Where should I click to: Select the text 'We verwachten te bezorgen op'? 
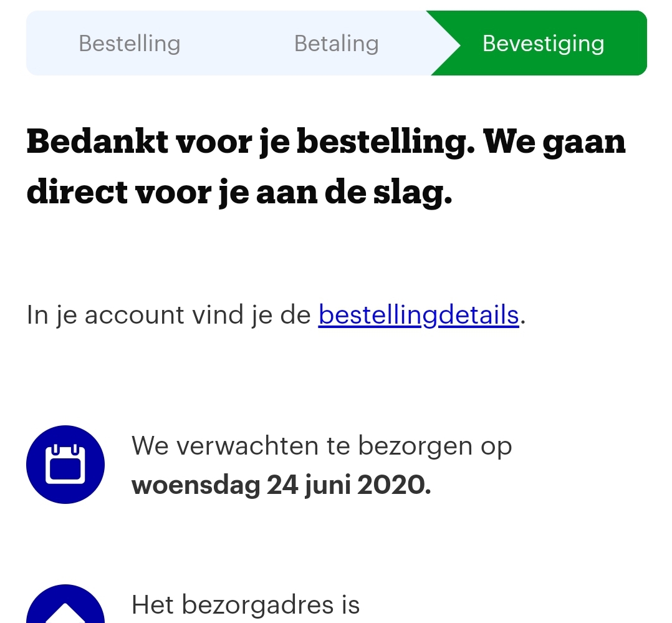[x=322, y=445]
